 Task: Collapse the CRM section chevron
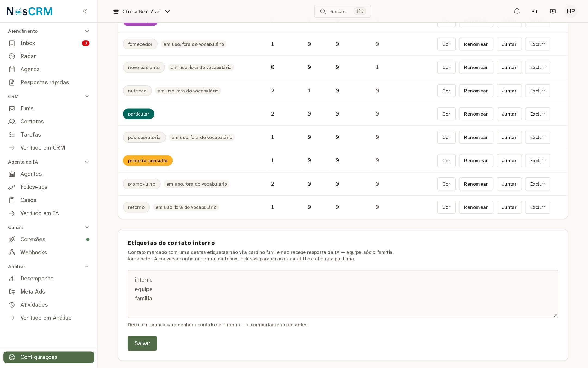[x=87, y=96]
